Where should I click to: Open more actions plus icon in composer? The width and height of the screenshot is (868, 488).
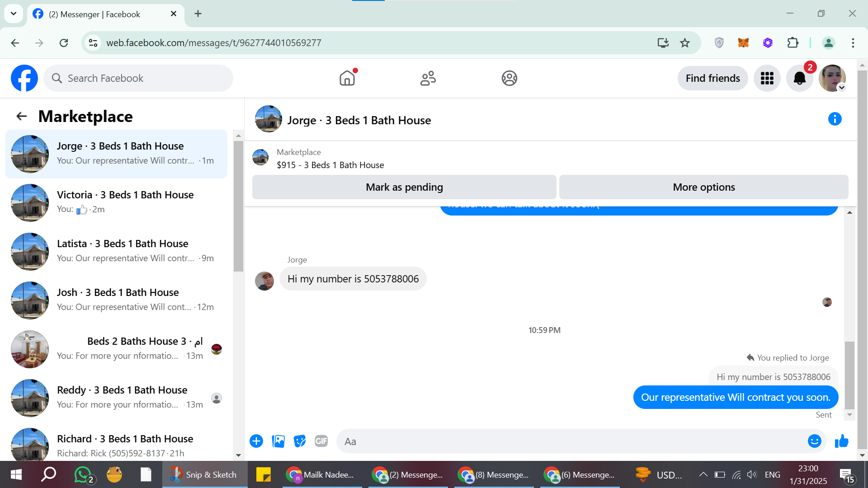tap(256, 441)
